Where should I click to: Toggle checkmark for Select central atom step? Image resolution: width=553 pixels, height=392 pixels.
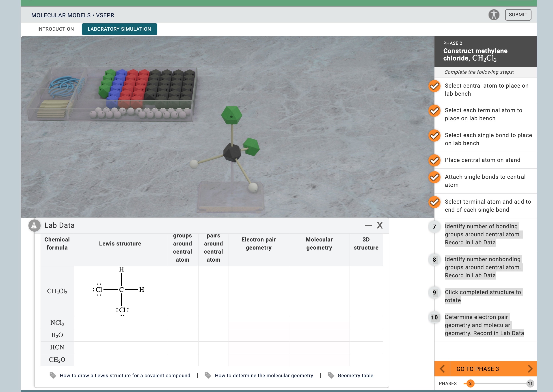(434, 86)
